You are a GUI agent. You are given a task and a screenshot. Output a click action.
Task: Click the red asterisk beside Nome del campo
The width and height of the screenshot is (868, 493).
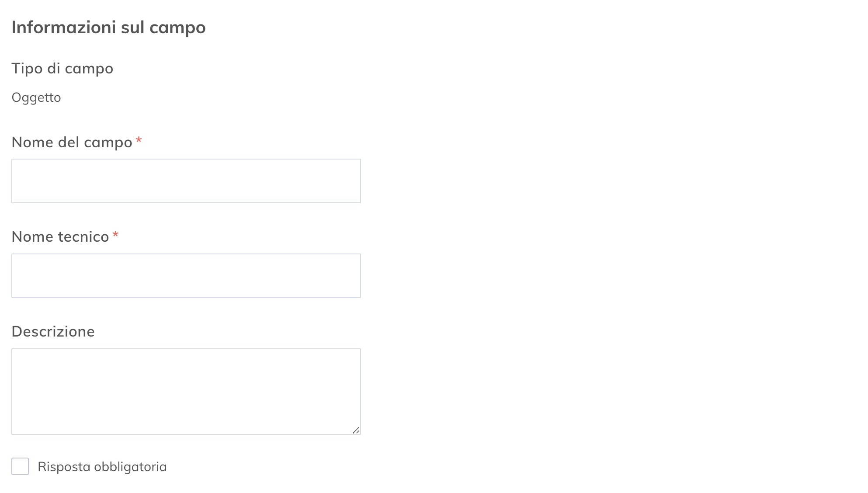[x=139, y=140]
